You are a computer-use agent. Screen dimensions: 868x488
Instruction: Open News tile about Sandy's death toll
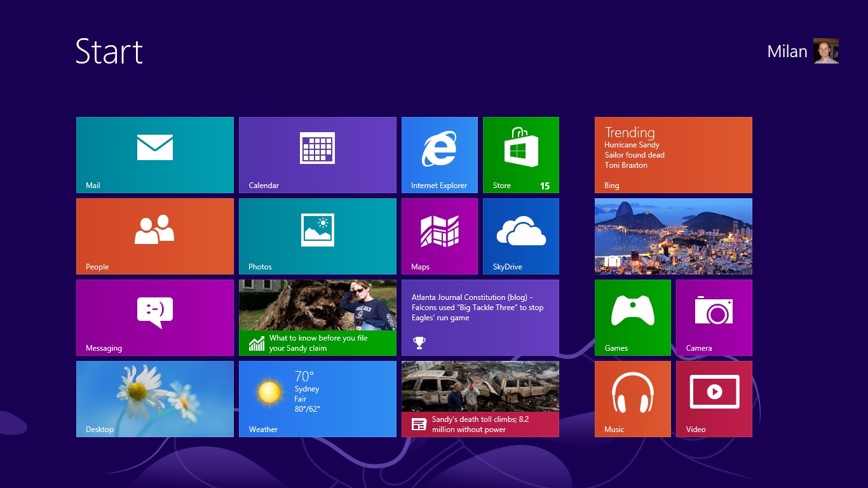coord(480,399)
